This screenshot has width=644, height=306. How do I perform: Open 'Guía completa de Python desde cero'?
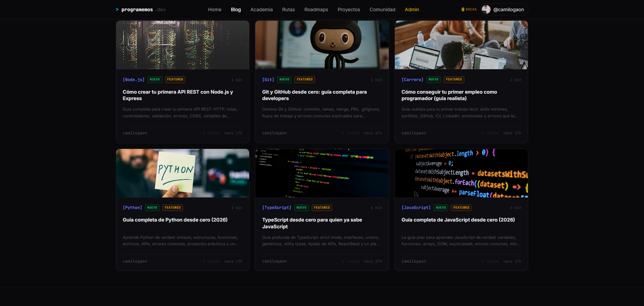(175, 220)
